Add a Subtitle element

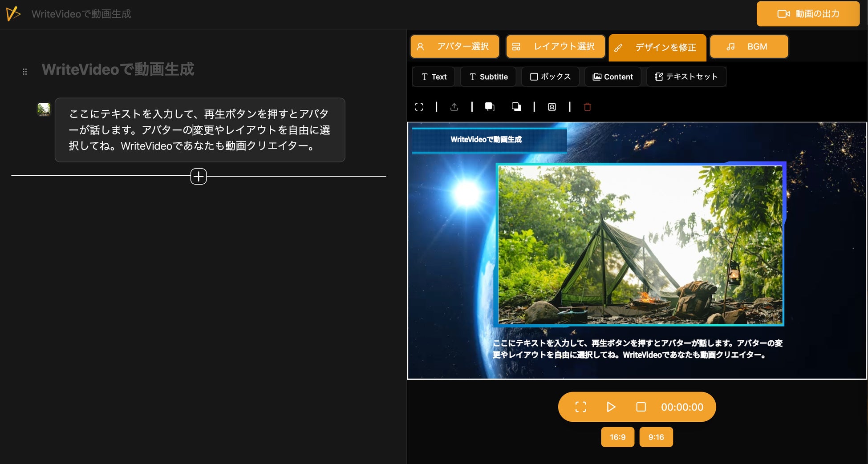click(x=488, y=77)
